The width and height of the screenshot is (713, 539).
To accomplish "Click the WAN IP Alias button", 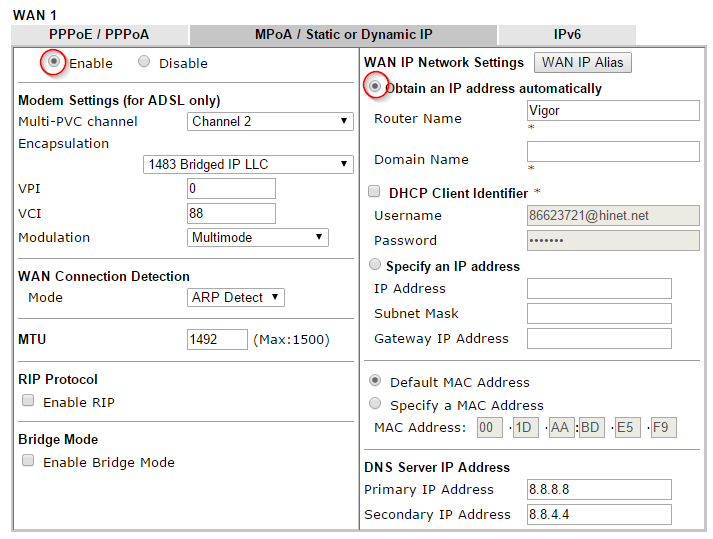I will point(582,62).
